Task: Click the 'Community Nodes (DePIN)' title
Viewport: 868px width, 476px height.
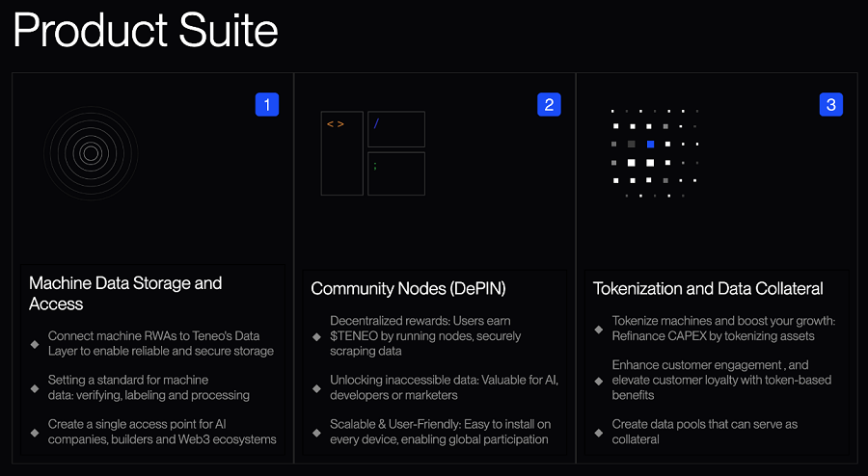Action: [409, 288]
